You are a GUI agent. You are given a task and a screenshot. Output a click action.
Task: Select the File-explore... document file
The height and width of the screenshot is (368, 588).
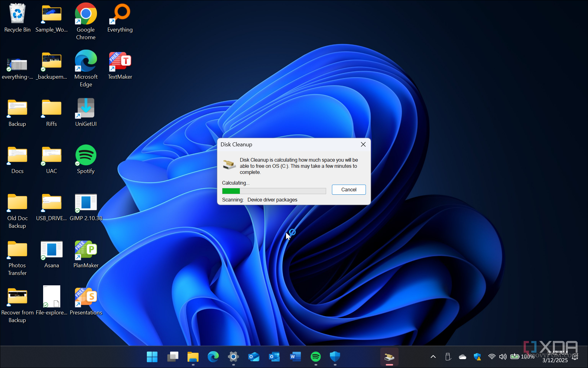(52, 301)
